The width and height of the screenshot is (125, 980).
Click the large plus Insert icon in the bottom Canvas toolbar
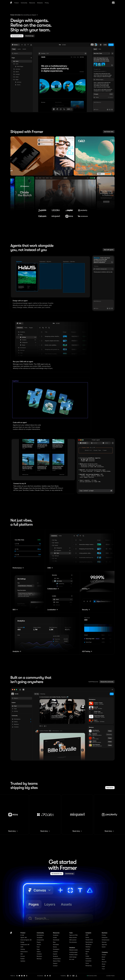pyautogui.click(x=60, y=890)
